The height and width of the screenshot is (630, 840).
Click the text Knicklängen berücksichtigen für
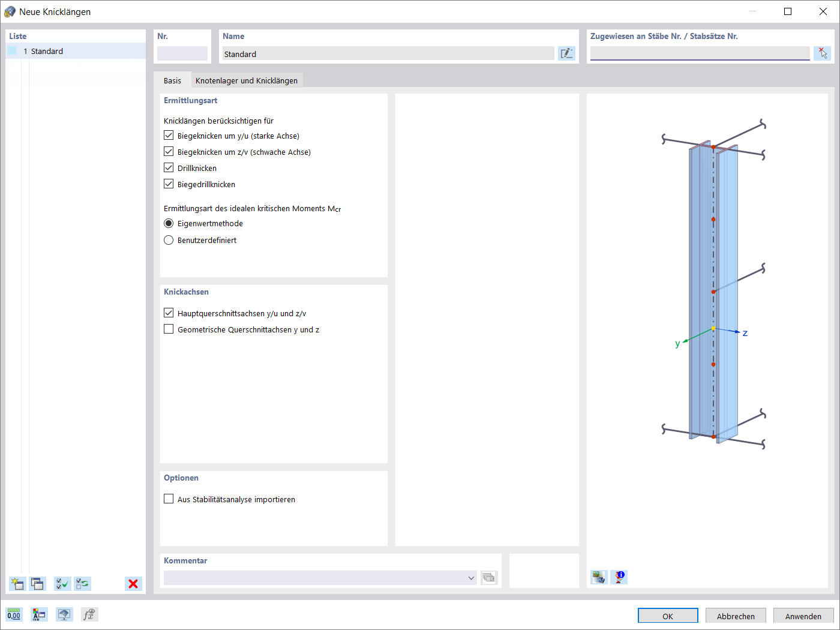point(218,121)
